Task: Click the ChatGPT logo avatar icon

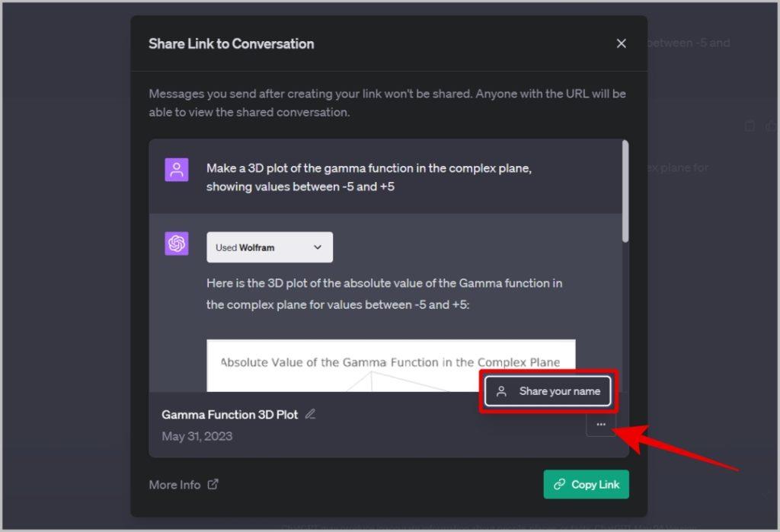Action: 177,243
